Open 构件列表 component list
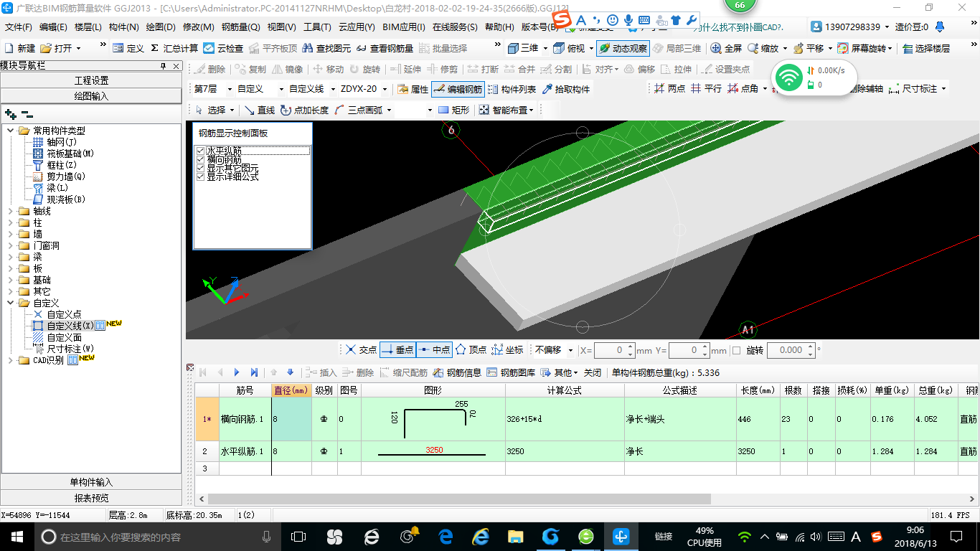This screenshot has height=551, width=980. point(512,89)
